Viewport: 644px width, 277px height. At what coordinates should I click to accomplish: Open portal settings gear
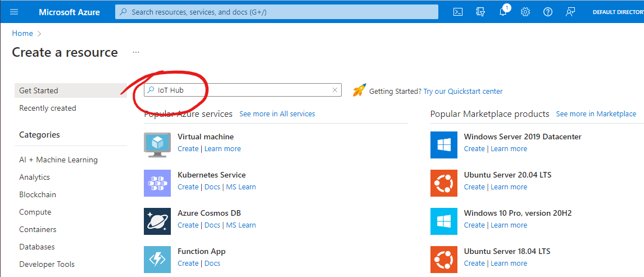(x=525, y=12)
